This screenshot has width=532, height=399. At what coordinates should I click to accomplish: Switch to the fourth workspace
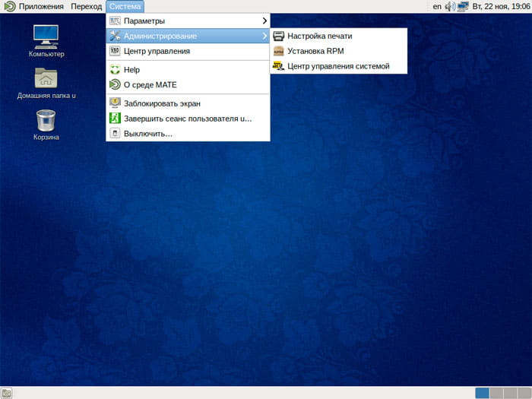pyautogui.click(x=524, y=393)
